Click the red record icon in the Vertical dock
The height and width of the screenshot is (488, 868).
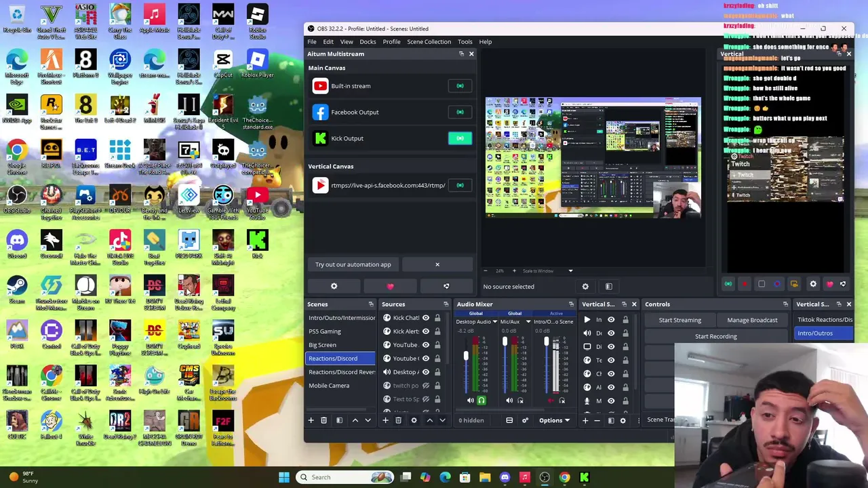pyautogui.click(x=745, y=284)
